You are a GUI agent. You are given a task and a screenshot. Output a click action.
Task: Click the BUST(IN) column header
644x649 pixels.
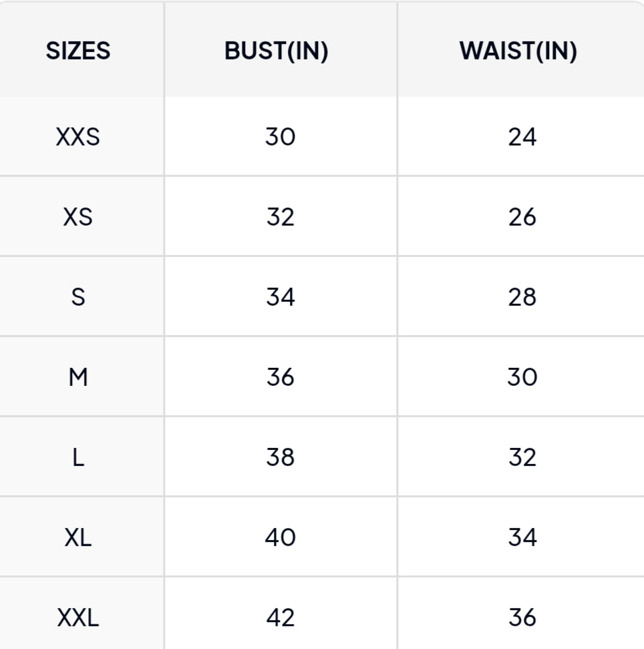(277, 51)
